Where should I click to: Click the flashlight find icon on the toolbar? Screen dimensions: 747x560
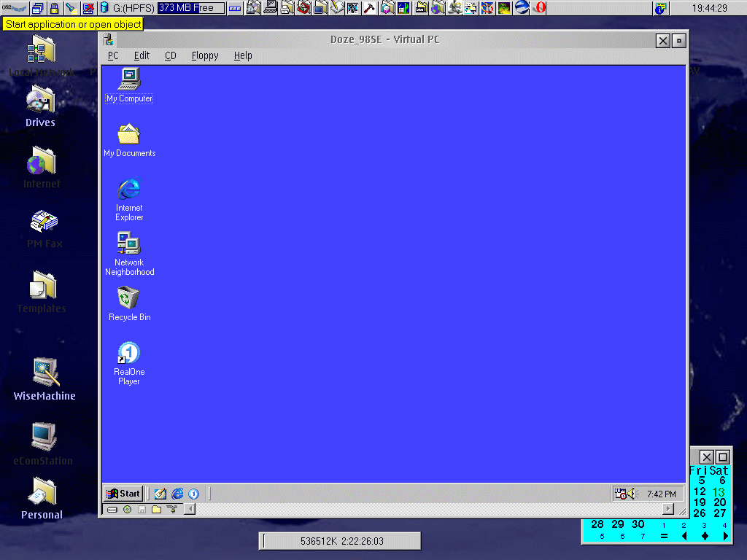coord(71,8)
